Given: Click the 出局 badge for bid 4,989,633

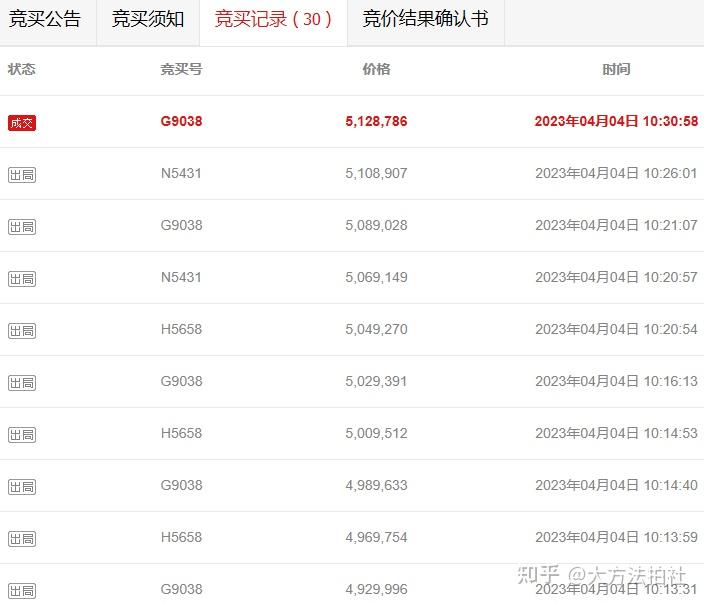Looking at the screenshot, I should pyautogui.click(x=22, y=487).
